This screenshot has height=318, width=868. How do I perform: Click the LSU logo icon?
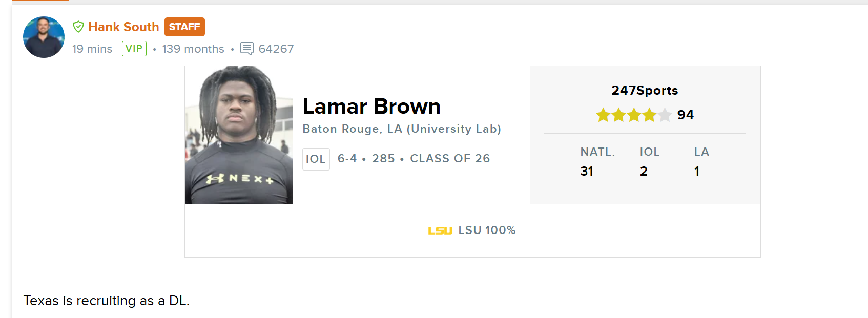tap(440, 231)
